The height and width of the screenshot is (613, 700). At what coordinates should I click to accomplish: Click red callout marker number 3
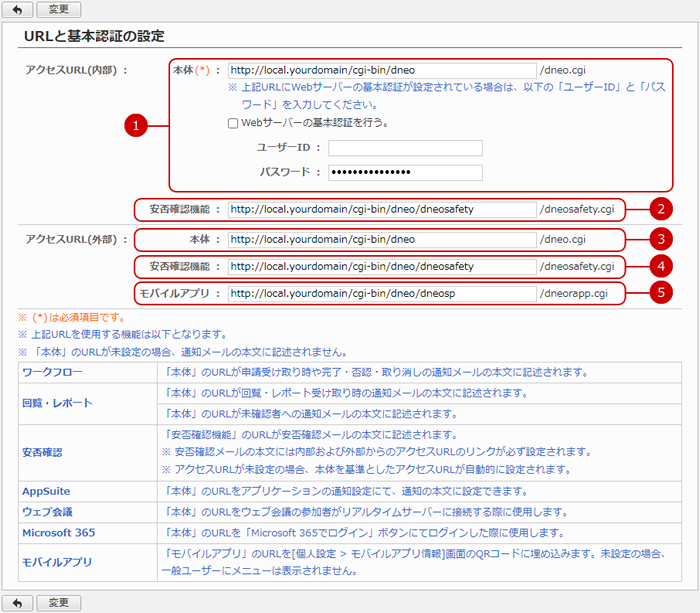(658, 240)
